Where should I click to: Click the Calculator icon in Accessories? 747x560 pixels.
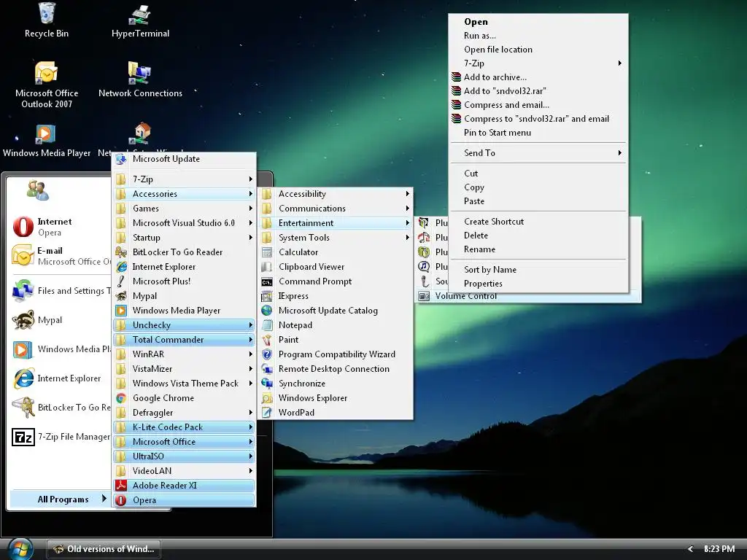[x=267, y=252]
